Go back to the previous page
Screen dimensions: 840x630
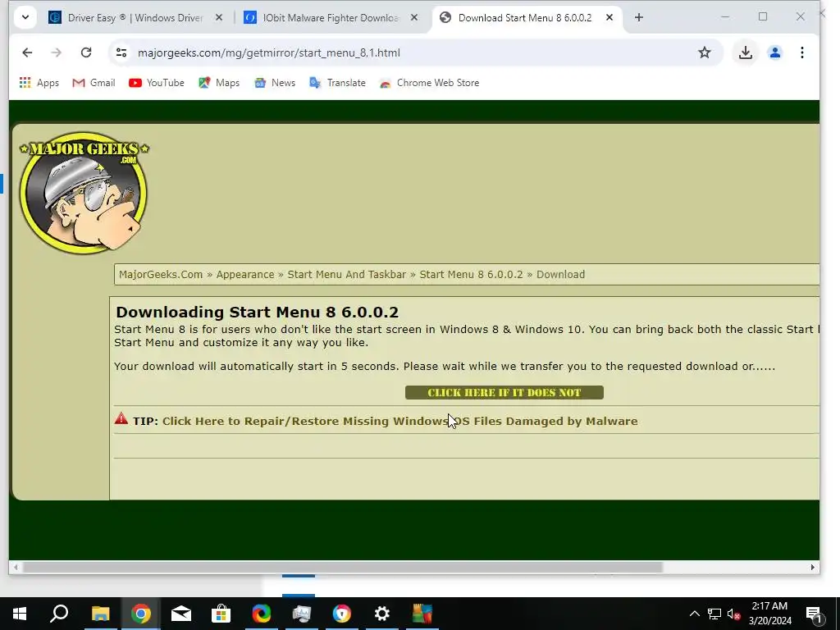(27, 52)
